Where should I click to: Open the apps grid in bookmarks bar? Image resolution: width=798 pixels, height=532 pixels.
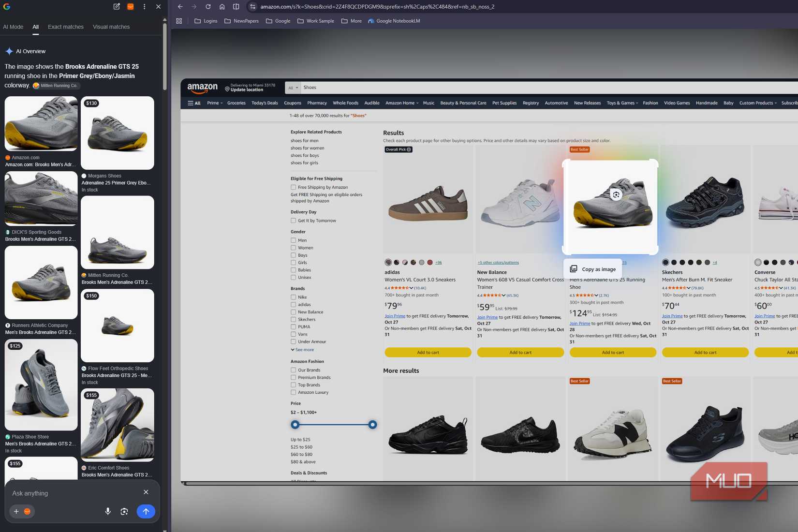click(x=179, y=21)
